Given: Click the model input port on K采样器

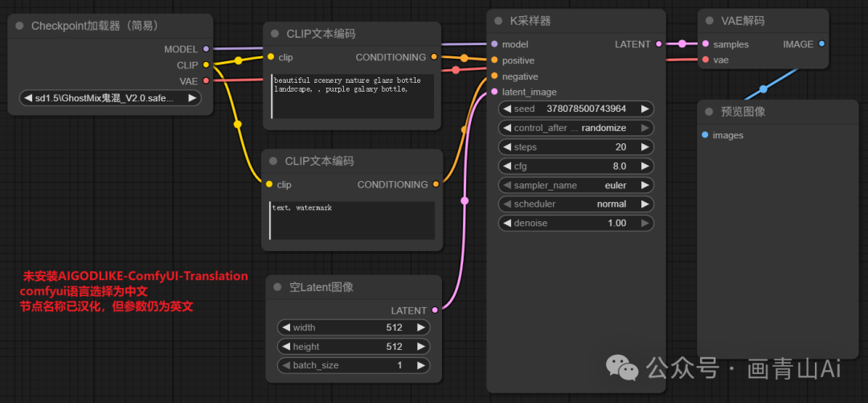Looking at the screenshot, I should (494, 43).
